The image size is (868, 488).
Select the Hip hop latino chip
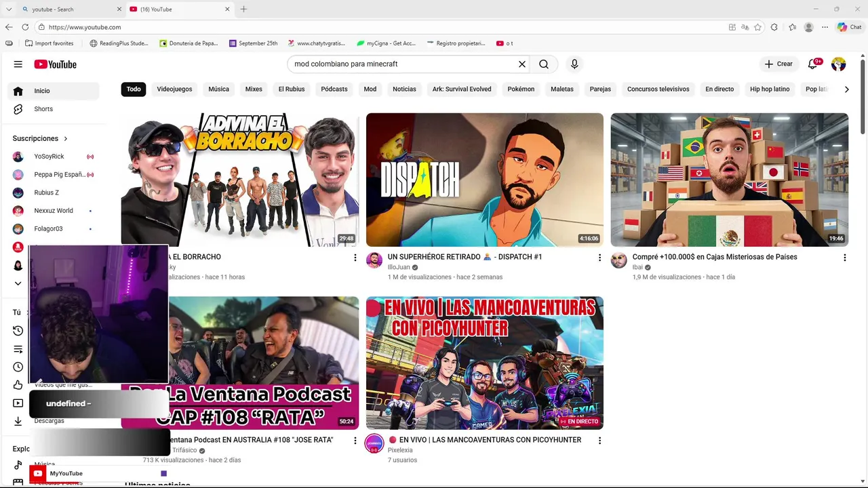(x=770, y=89)
